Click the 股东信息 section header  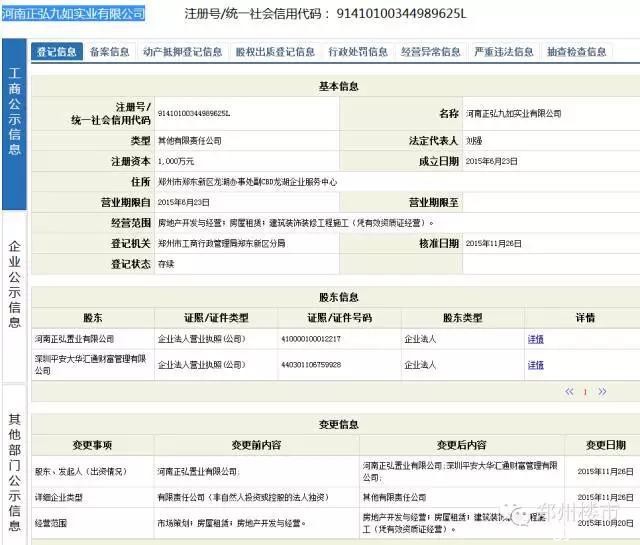coord(338,298)
